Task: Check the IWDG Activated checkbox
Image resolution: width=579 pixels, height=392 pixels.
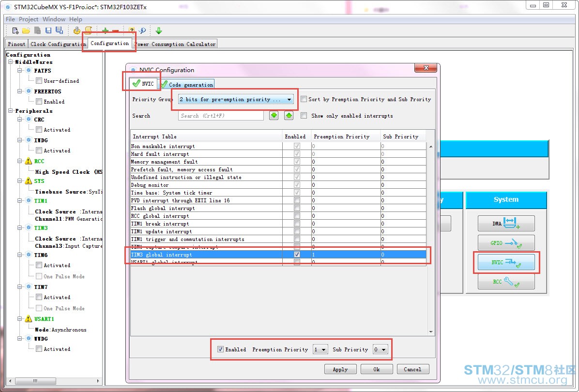Action: click(39, 150)
